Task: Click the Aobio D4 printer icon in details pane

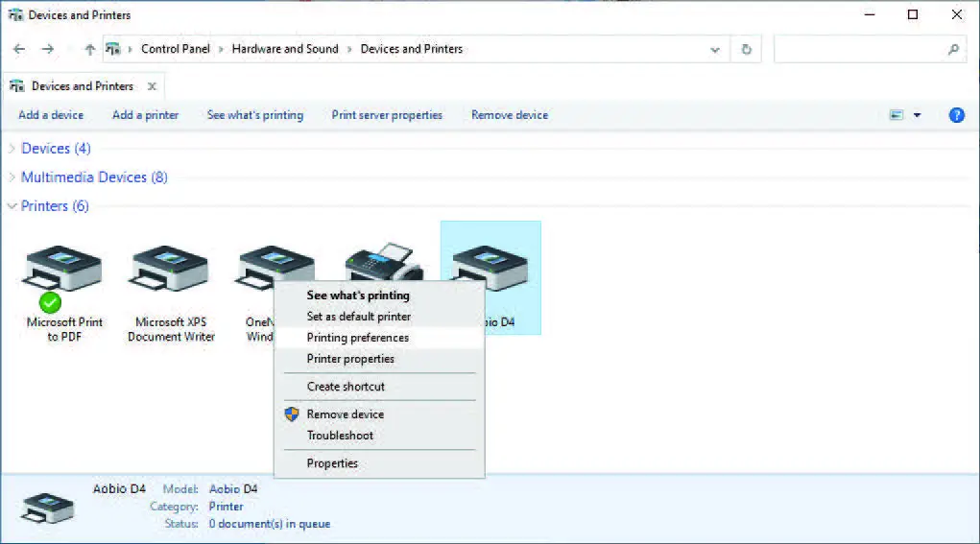Action: 47,508
